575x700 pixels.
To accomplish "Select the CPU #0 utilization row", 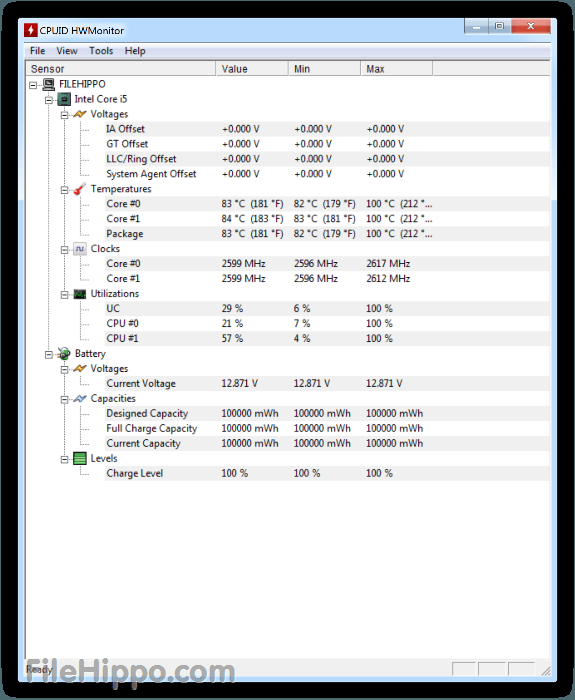I will 327,324.
